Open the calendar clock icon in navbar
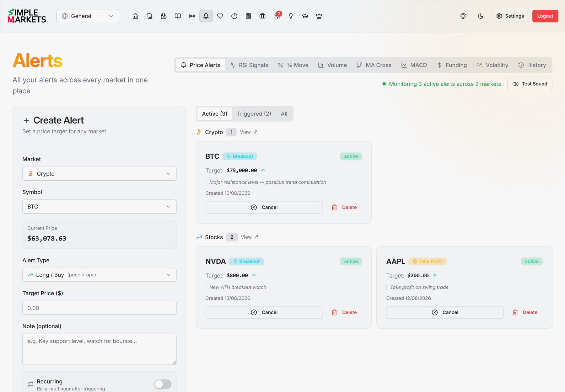 click(x=164, y=16)
